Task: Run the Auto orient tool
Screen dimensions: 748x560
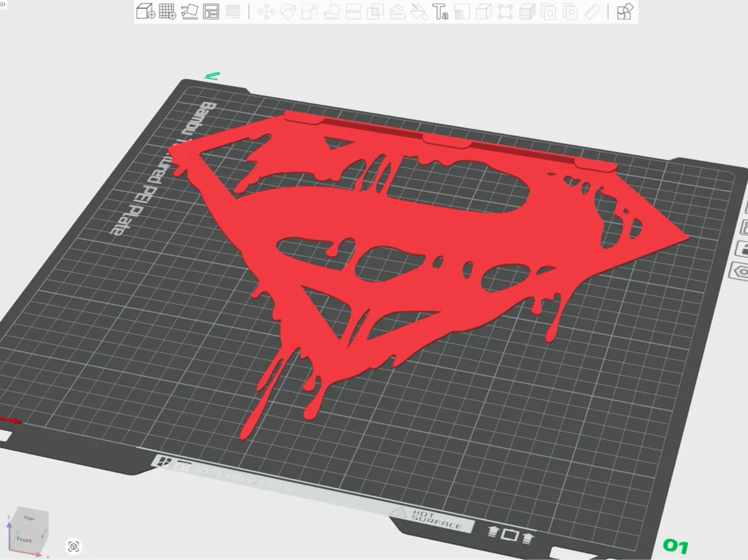Action: tap(189, 11)
